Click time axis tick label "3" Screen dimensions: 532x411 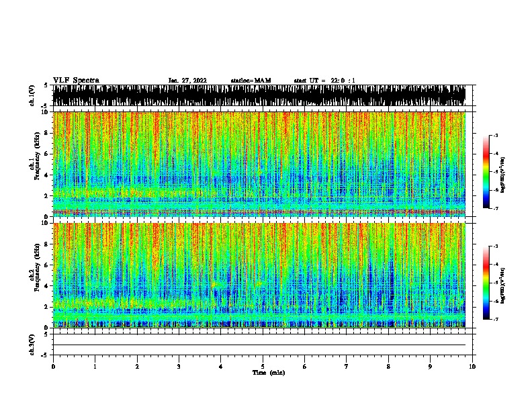tap(179, 366)
